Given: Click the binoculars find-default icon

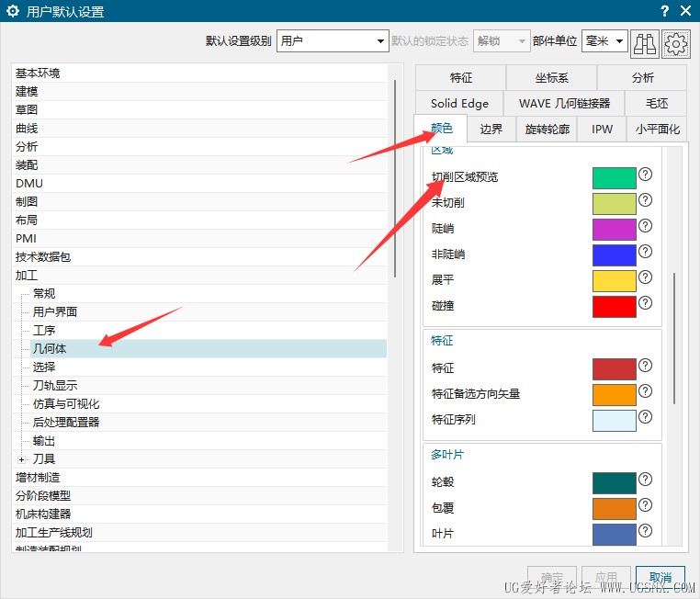Looking at the screenshot, I should pyautogui.click(x=645, y=44).
